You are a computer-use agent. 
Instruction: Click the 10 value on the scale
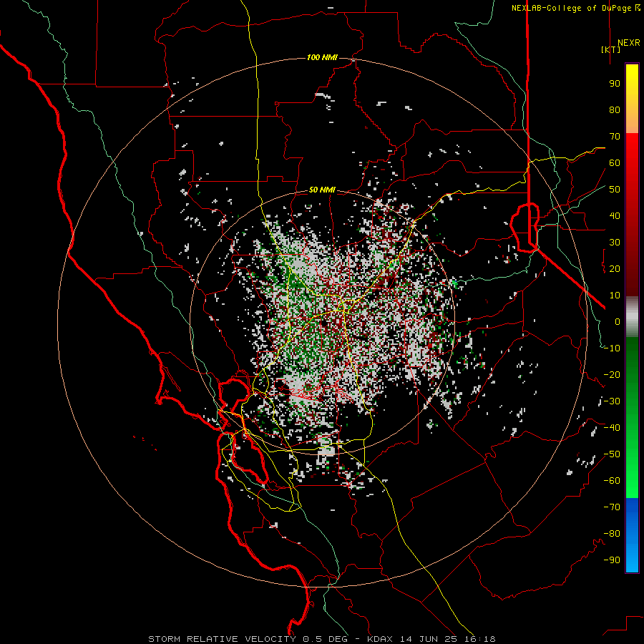(615, 296)
